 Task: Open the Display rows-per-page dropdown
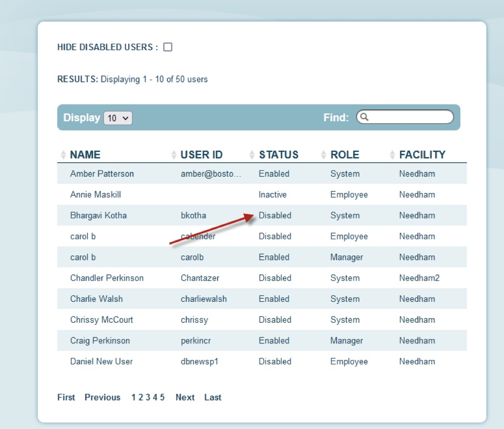pyautogui.click(x=117, y=118)
